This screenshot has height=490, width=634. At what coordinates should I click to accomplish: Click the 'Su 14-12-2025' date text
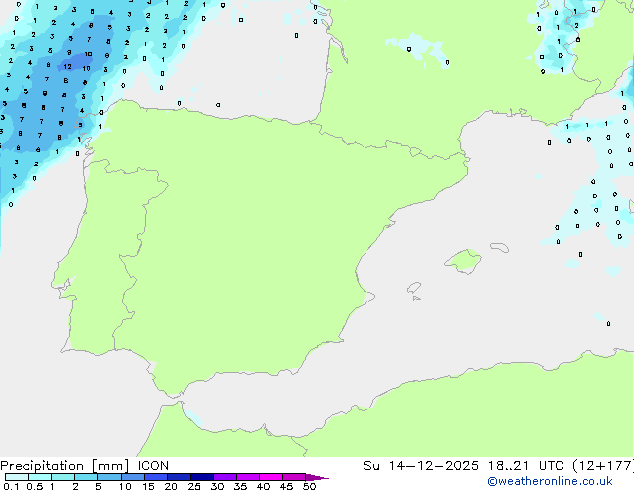tap(421, 466)
